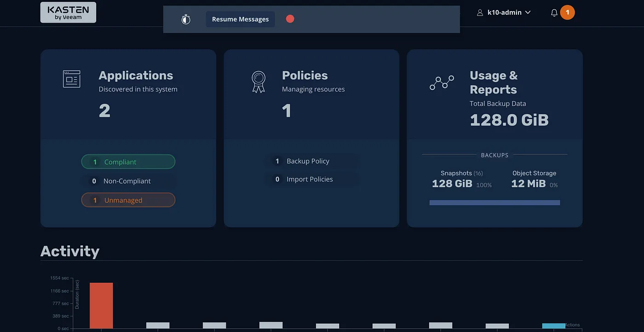Open the notifications bell icon
This screenshot has width=644, height=332.
(554, 13)
